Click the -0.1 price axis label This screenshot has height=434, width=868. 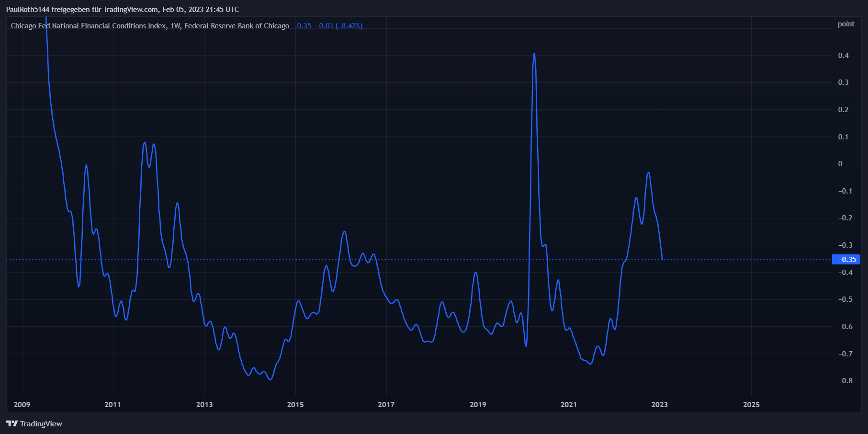click(x=845, y=191)
